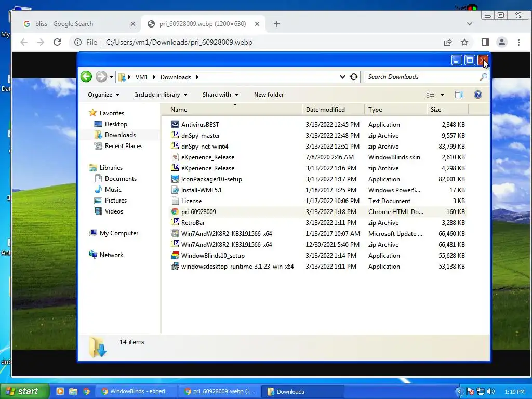Sort by the Size column header
This screenshot has height=399, width=532.
pyautogui.click(x=447, y=110)
